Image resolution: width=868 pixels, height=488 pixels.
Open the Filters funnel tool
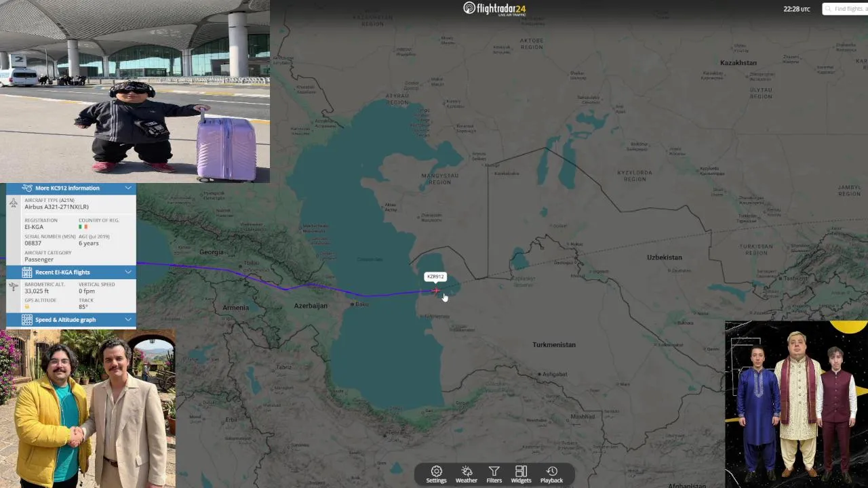[x=494, y=474]
